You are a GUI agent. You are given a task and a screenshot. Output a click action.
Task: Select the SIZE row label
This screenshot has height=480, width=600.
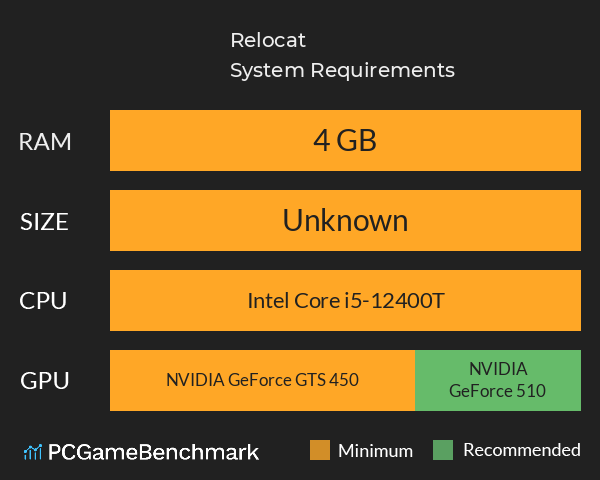pyautogui.click(x=45, y=221)
